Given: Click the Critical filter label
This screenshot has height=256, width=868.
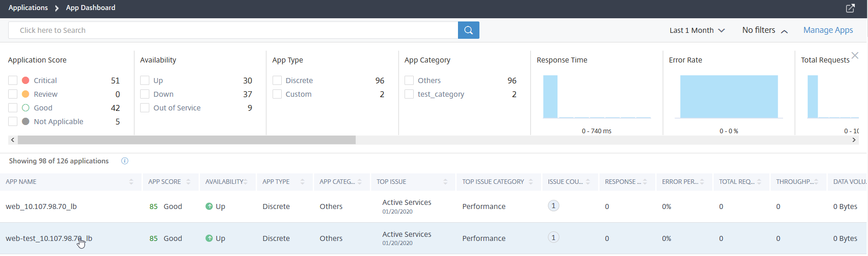Looking at the screenshot, I should pos(45,80).
